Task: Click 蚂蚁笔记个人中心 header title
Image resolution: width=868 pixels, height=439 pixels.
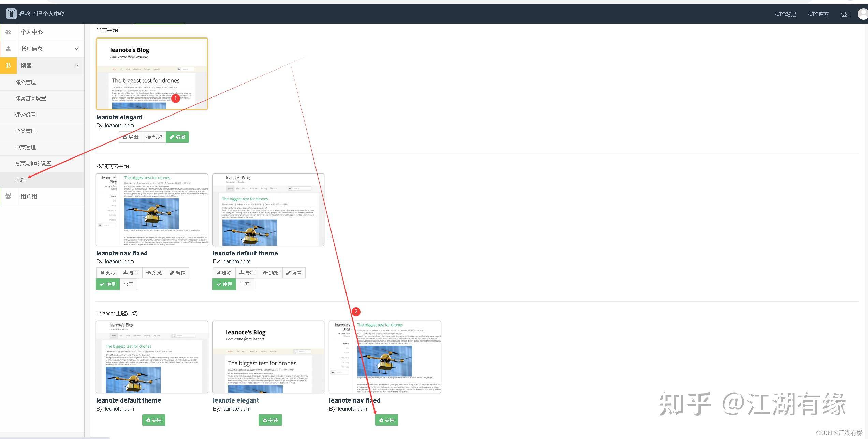Action: click(x=41, y=14)
